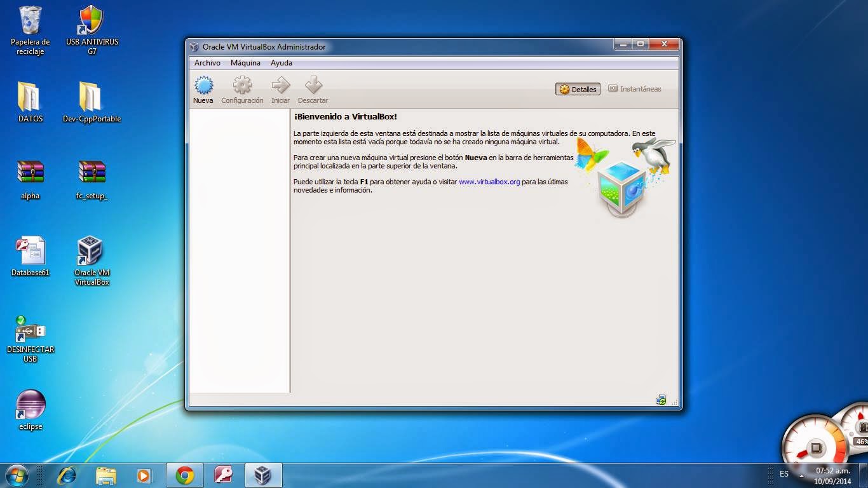
Task: Create a new VM with the Nueva icon
Action: tap(203, 89)
